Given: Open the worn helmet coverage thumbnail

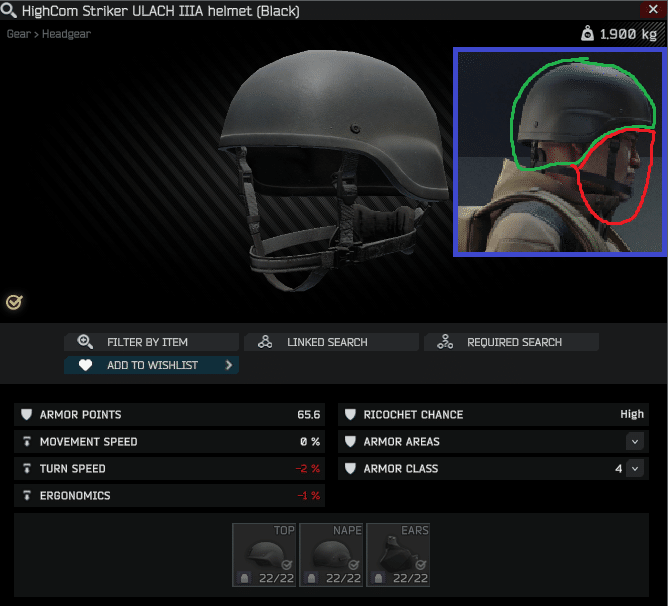Looking at the screenshot, I should tap(560, 152).
